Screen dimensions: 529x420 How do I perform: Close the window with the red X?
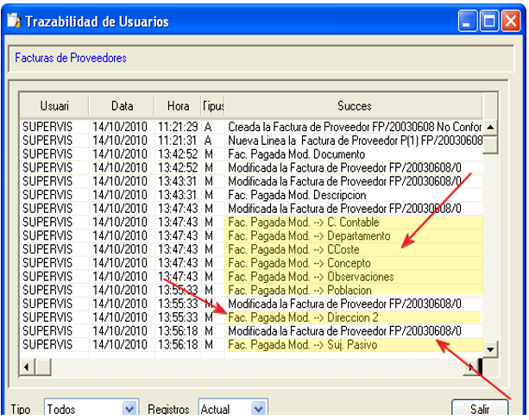click(510, 22)
